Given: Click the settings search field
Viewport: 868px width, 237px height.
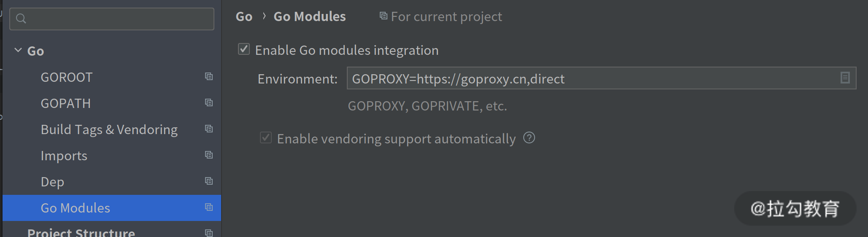Looking at the screenshot, I should tap(118, 19).
